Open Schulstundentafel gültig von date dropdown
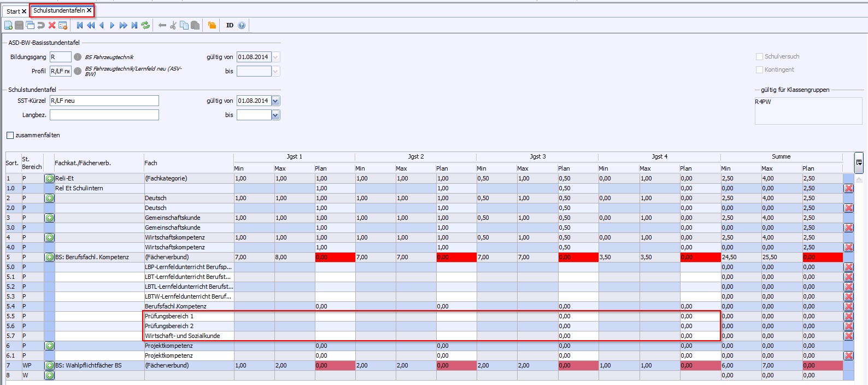 pyautogui.click(x=275, y=101)
